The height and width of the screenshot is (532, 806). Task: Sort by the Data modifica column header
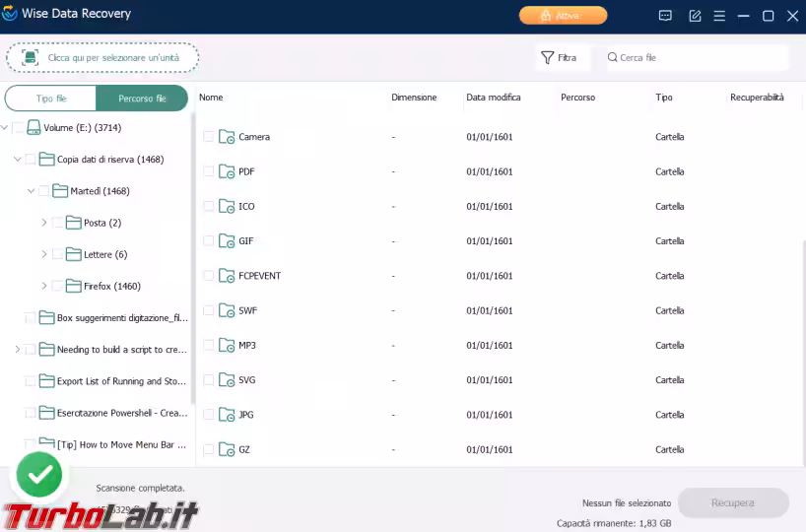pyautogui.click(x=494, y=98)
